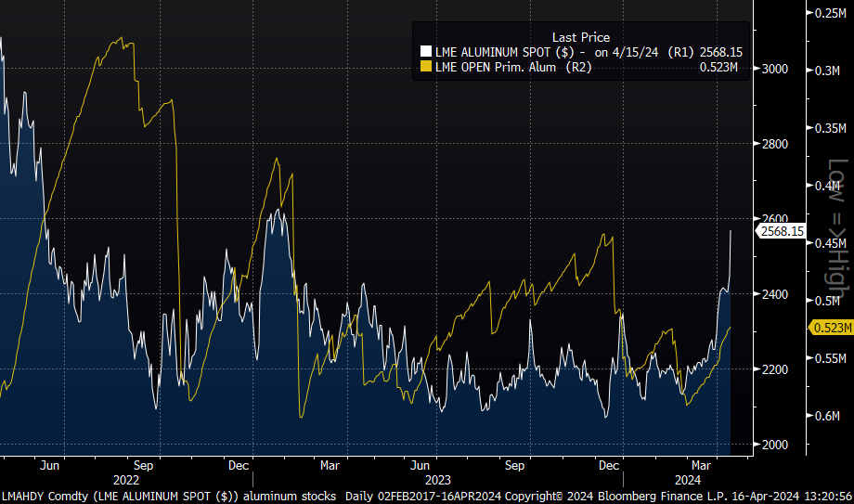Click the 0.35M tick on the R2 axis

pyautogui.click(x=831, y=128)
